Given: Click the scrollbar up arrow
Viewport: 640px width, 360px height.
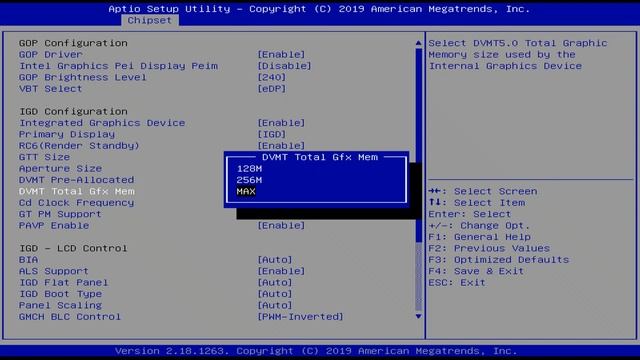Looking at the screenshot, I should click(418, 43).
